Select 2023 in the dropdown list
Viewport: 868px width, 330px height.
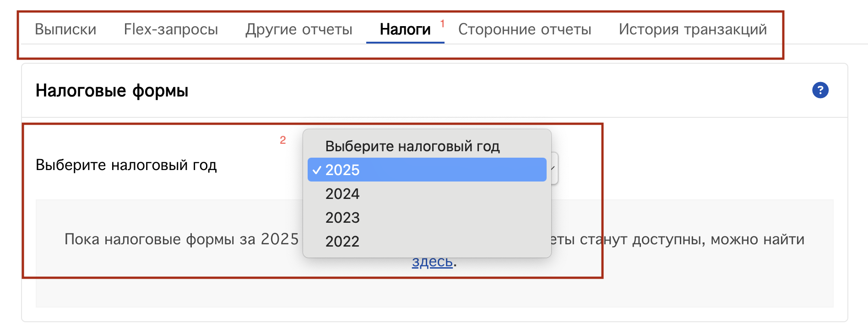pyautogui.click(x=427, y=217)
